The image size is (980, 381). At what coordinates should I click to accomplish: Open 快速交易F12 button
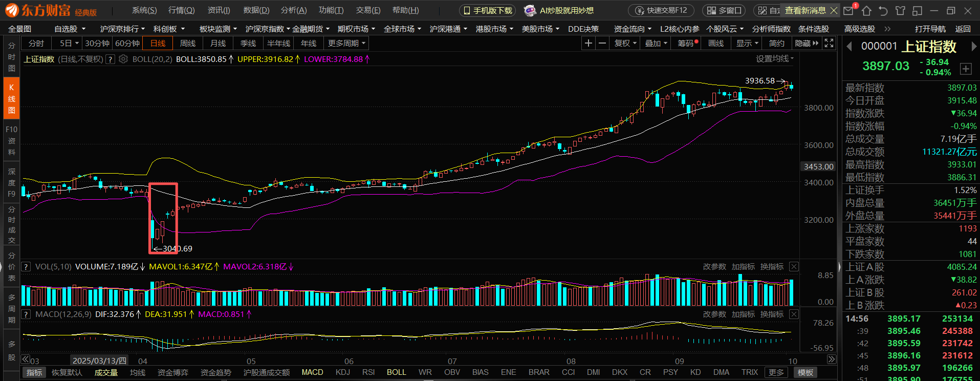point(661,10)
